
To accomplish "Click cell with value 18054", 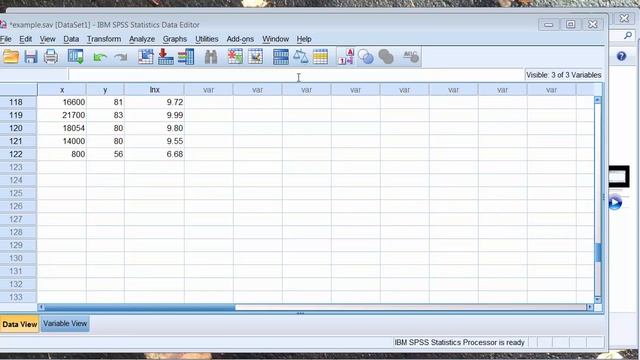I will point(62,128).
